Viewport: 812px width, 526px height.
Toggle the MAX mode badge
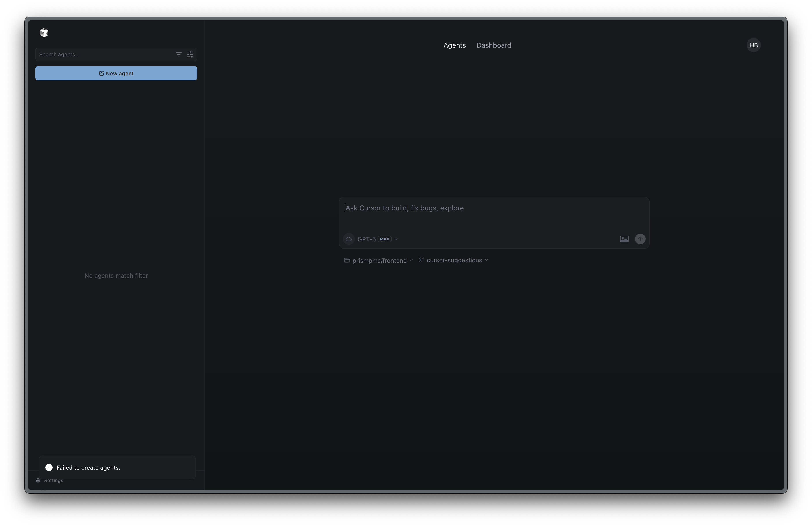pos(385,239)
